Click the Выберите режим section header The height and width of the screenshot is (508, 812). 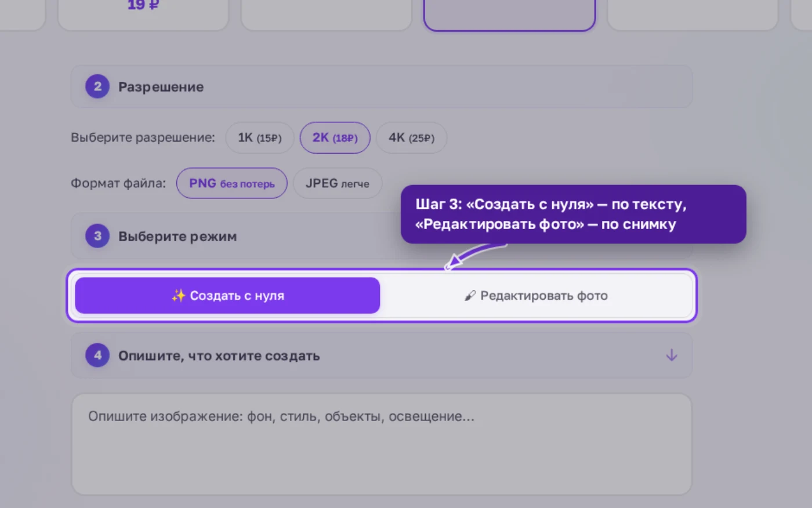point(382,236)
